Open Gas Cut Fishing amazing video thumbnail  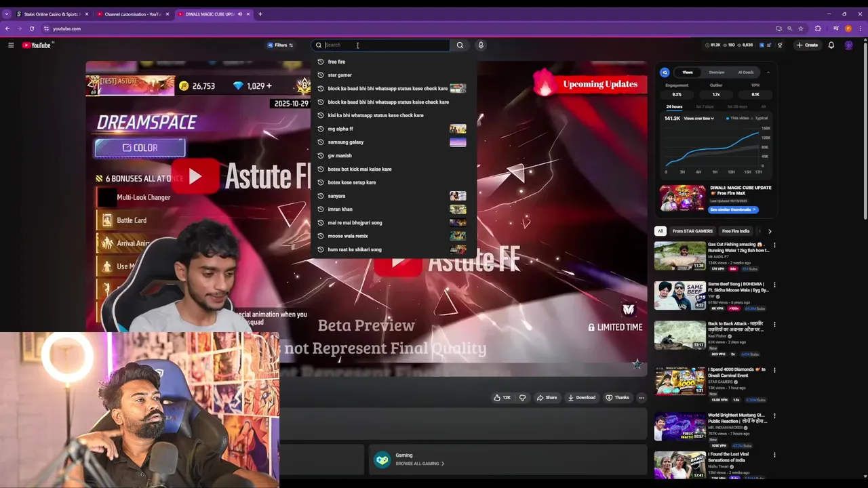tap(679, 256)
